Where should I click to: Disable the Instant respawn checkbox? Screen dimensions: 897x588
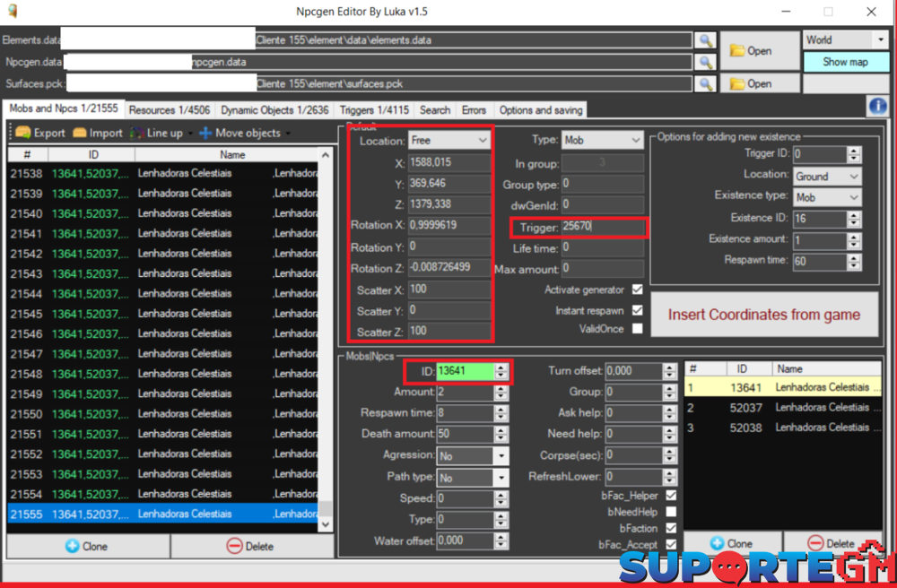(x=637, y=310)
